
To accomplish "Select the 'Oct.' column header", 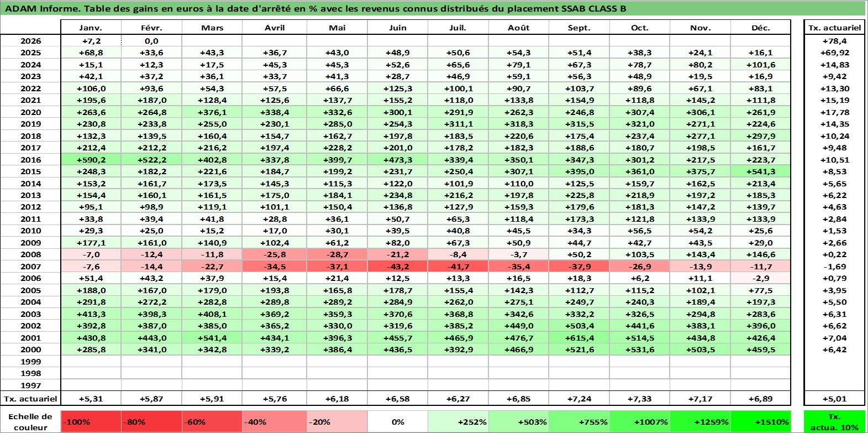I will coord(640,28).
